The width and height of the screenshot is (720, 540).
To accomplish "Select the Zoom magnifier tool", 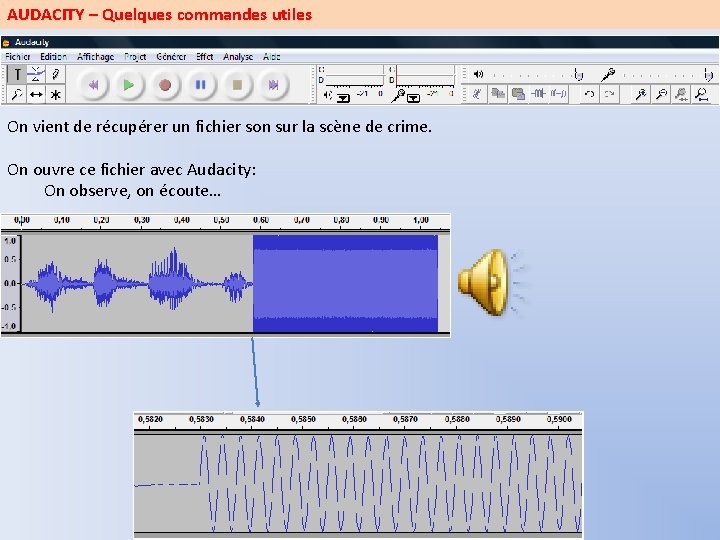I will tap(17, 95).
